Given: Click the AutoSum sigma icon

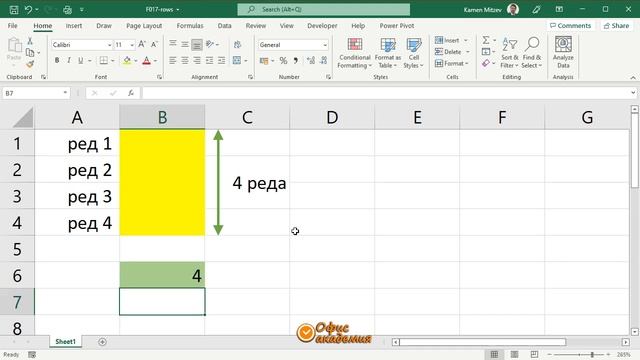Looking at the screenshot, I should point(486,40).
